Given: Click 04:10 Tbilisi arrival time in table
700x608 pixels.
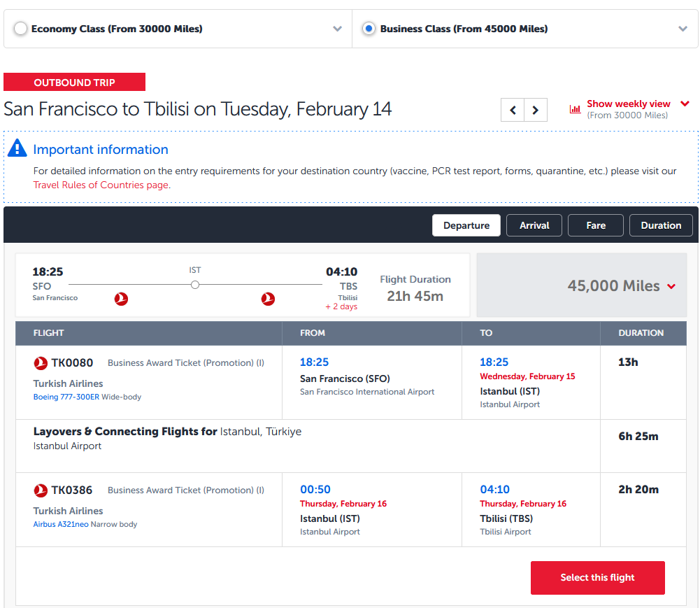Looking at the screenshot, I should [x=494, y=489].
